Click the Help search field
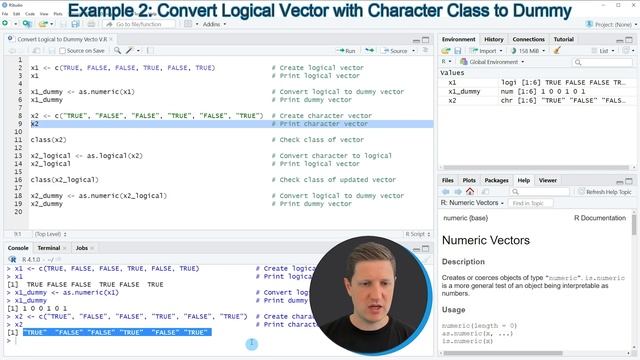The height and width of the screenshot is (360, 640). (540, 191)
